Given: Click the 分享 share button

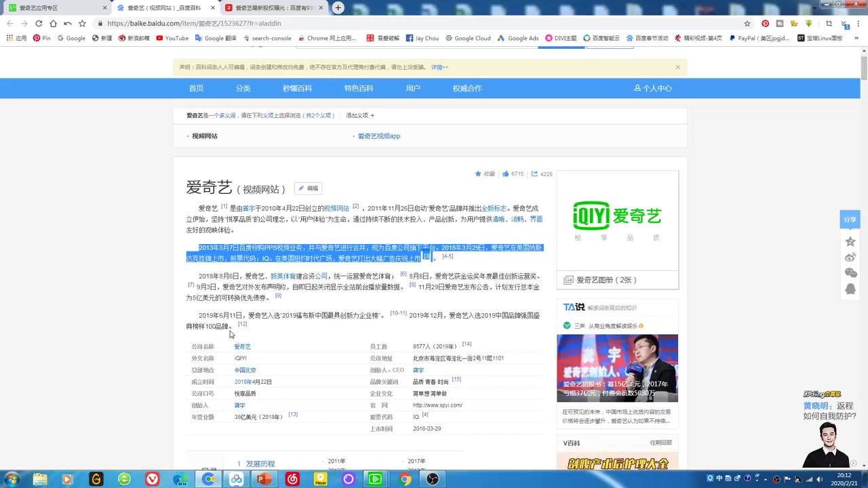Looking at the screenshot, I should click(x=850, y=220).
